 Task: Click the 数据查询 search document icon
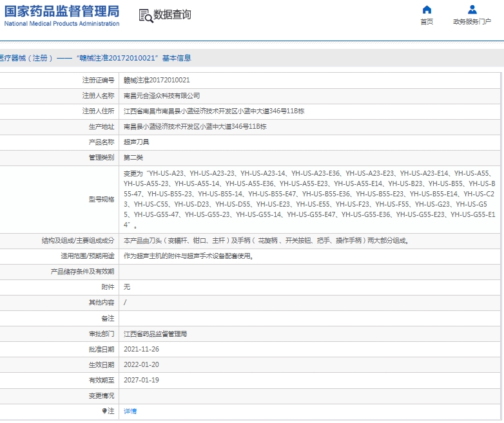[x=146, y=15]
